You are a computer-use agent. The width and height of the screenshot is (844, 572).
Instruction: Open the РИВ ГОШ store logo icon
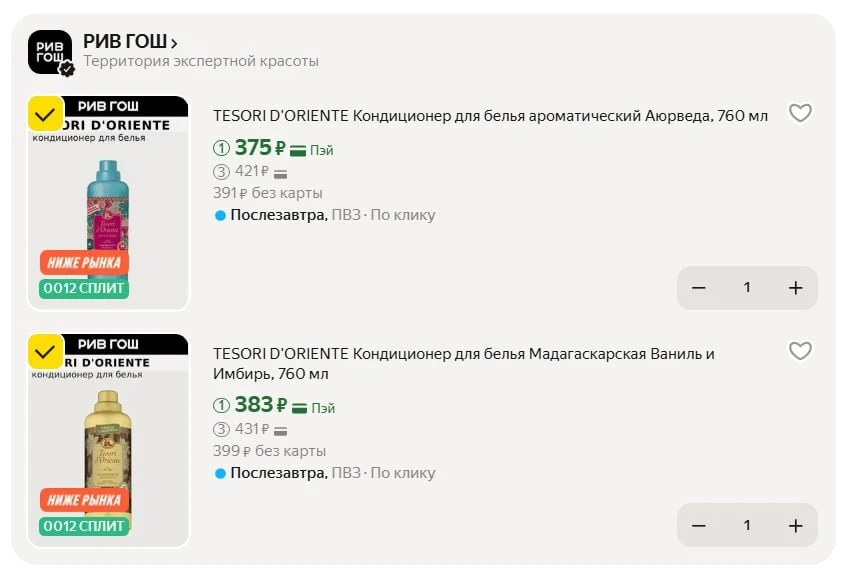tap(49, 52)
